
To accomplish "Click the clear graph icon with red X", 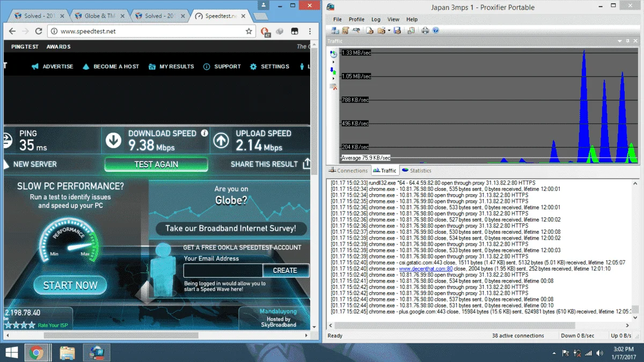I will [333, 86].
